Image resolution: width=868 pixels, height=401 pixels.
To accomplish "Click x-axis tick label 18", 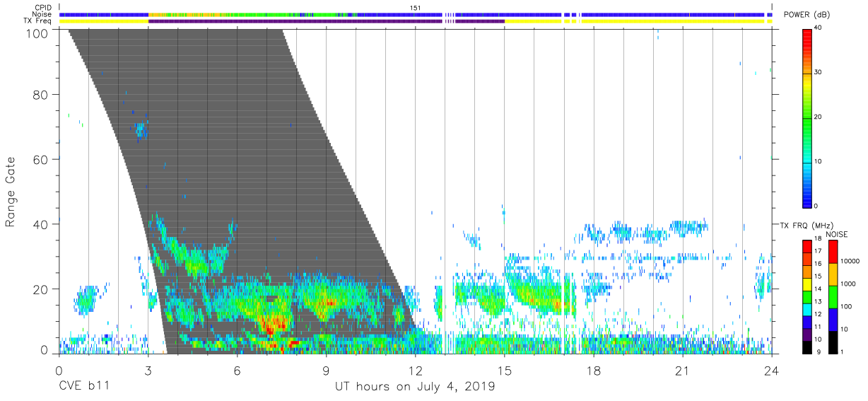I will click(x=593, y=370).
